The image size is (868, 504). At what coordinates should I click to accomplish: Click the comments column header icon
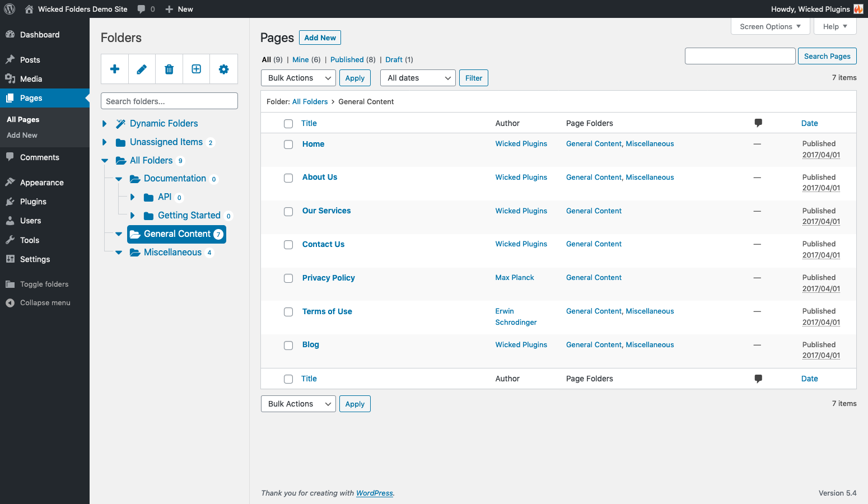point(758,123)
